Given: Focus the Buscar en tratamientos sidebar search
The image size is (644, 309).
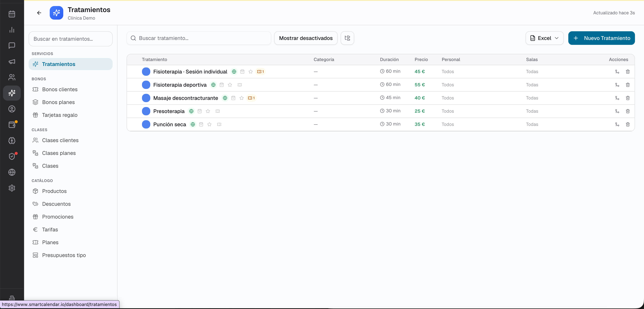Looking at the screenshot, I should [x=70, y=39].
